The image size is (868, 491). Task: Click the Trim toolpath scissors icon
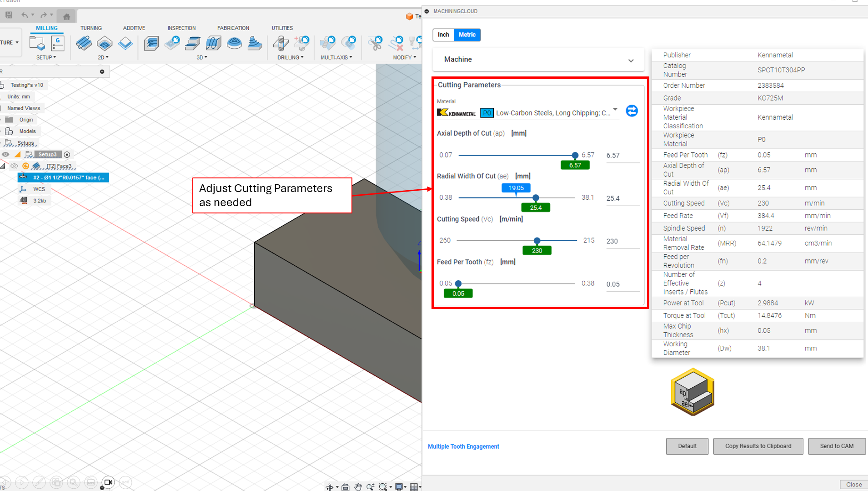click(x=375, y=44)
